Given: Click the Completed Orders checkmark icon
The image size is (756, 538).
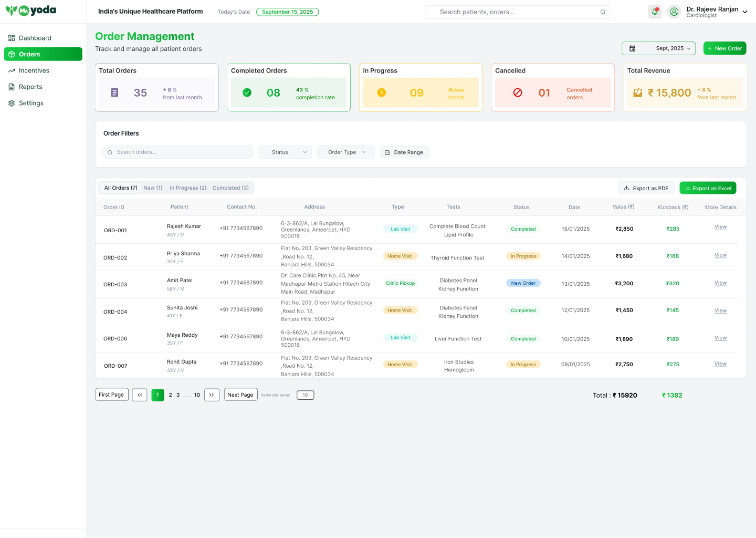Looking at the screenshot, I should pos(247,93).
